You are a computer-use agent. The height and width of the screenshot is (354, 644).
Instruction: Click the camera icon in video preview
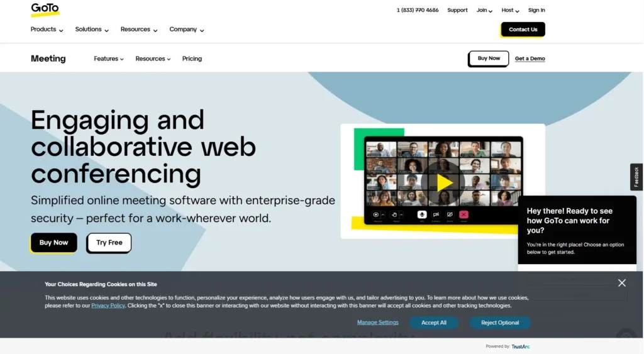(x=436, y=215)
